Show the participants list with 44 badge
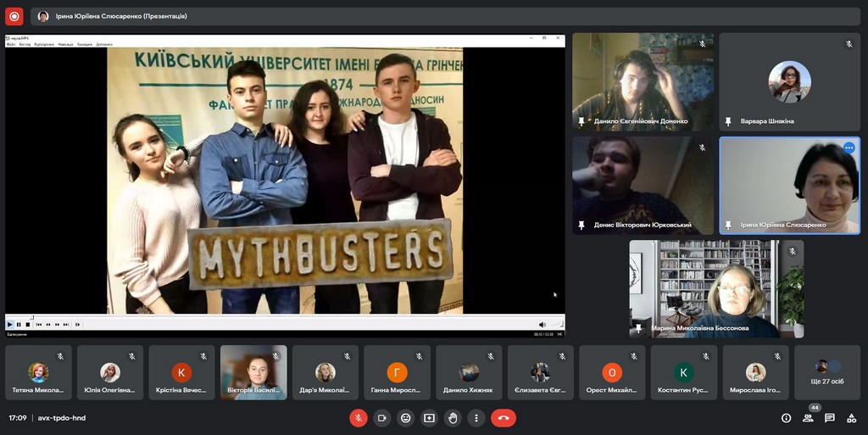This screenshot has height=435, width=868. (808, 418)
